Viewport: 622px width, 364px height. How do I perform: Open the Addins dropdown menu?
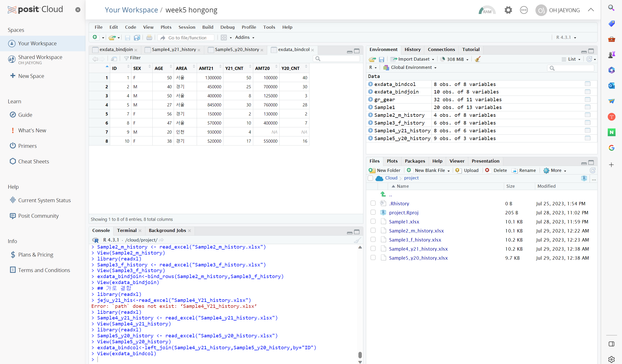(244, 38)
